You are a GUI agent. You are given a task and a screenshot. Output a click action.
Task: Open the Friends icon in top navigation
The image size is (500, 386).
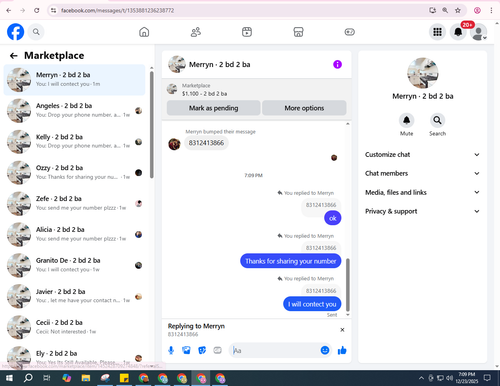(196, 32)
